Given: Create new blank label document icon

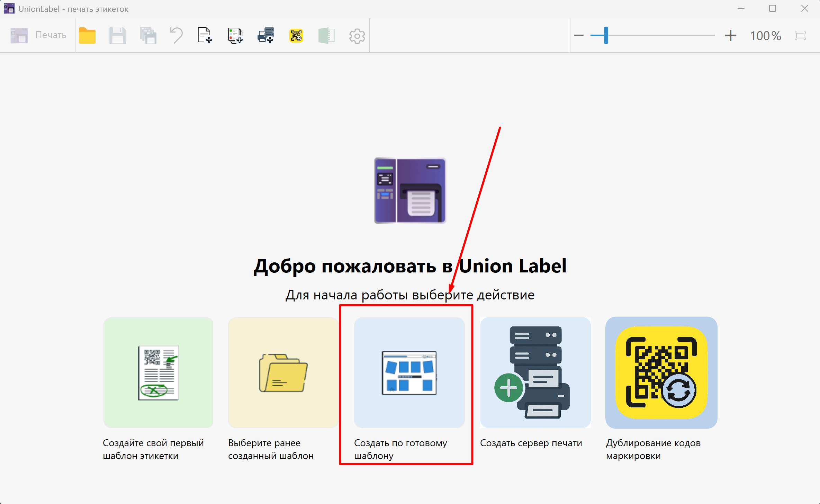Looking at the screenshot, I should (x=205, y=36).
